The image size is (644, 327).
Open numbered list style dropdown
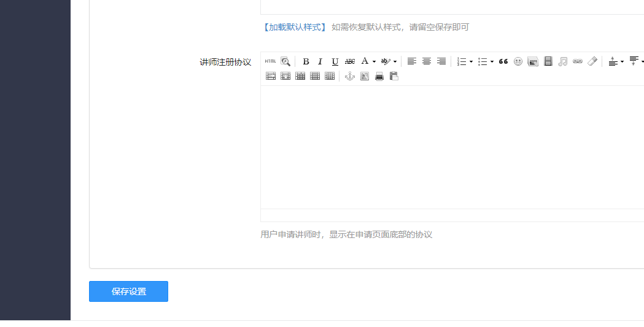pyautogui.click(x=471, y=62)
